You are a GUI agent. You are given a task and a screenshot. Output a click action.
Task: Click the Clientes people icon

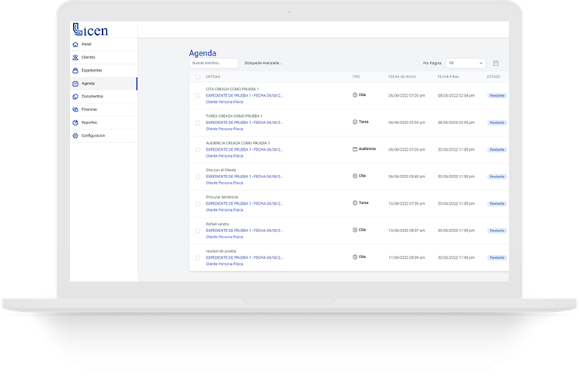(75, 57)
